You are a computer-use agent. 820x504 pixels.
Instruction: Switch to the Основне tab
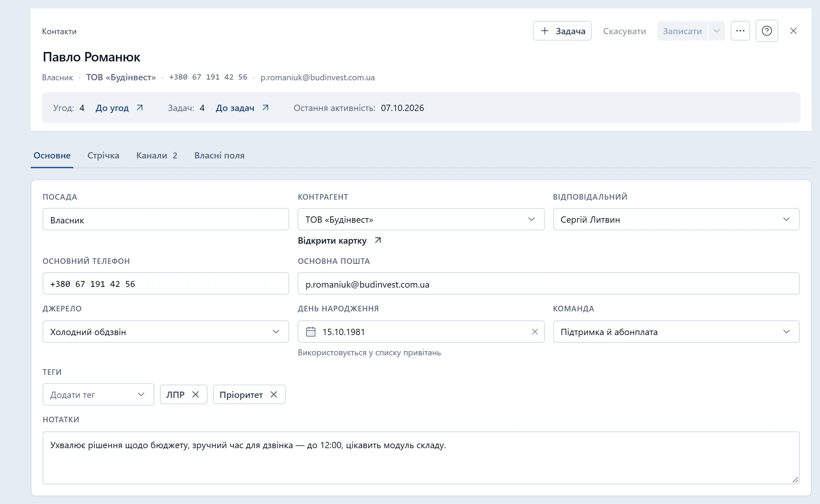[x=52, y=155]
